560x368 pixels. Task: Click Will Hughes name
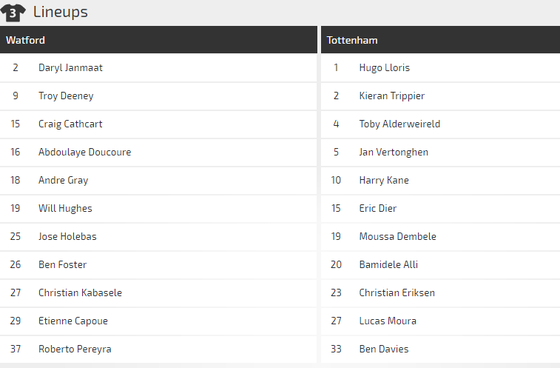pos(65,208)
